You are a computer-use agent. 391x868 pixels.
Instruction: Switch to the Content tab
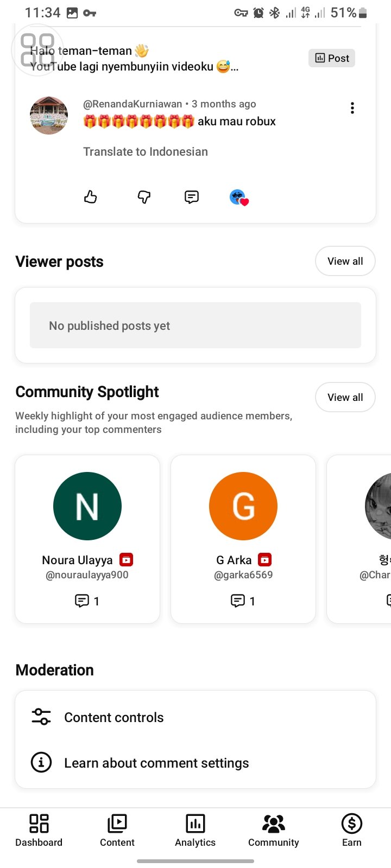(117, 830)
